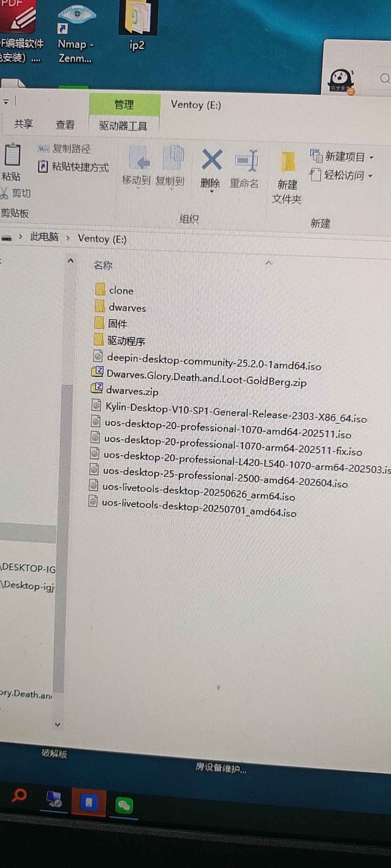Click the Copy path (复制路径) button
Image resolution: width=391 pixels, height=868 pixels.
coord(64,149)
